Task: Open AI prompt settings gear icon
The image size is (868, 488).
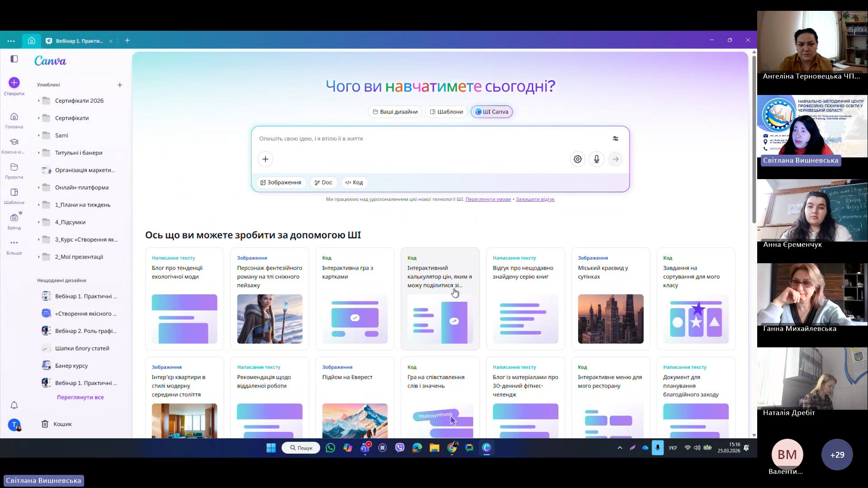Action: click(x=578, y=159)
